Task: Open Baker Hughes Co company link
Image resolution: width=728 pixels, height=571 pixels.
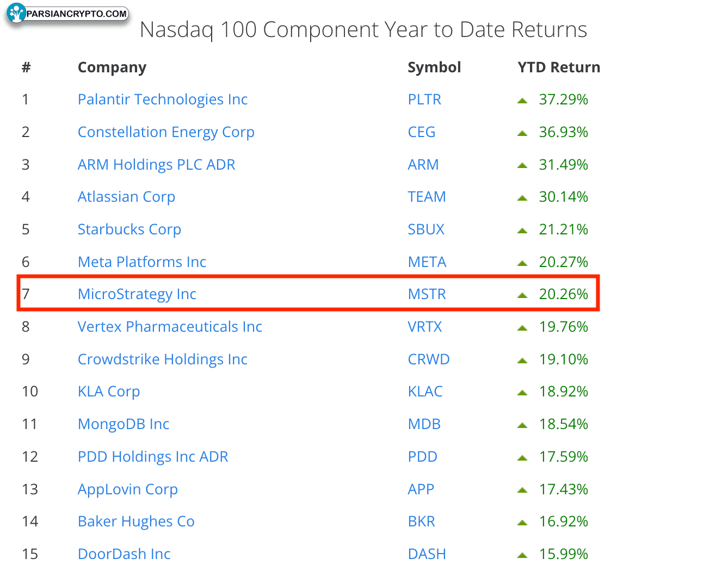Action: (136, 522)
